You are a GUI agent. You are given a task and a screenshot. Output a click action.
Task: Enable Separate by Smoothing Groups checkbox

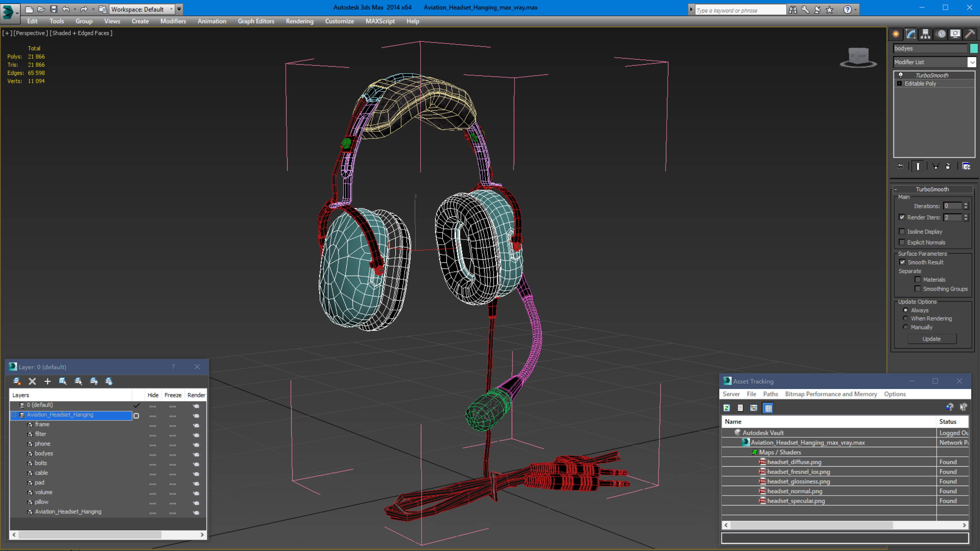pyautogui.click(x=918, y=289)
